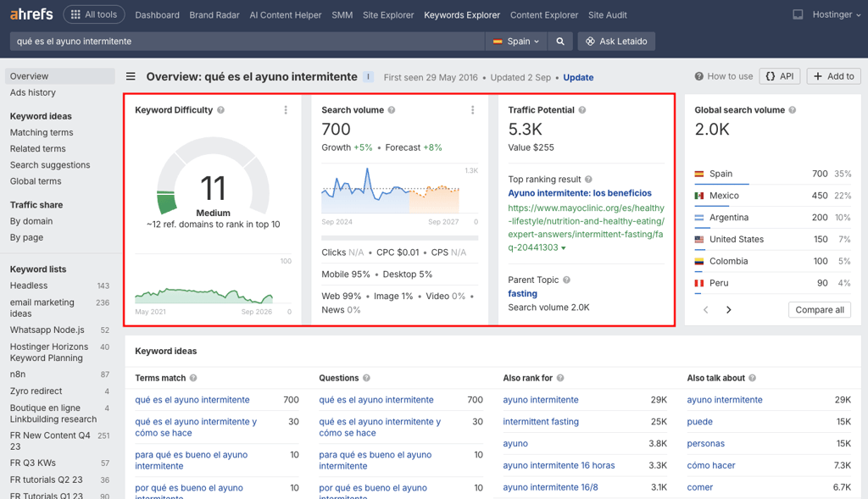Image resolution: width=868 pixels, height=499 pixels.
Task: Click Terms match help icon
Action: (x=193, y=378)
